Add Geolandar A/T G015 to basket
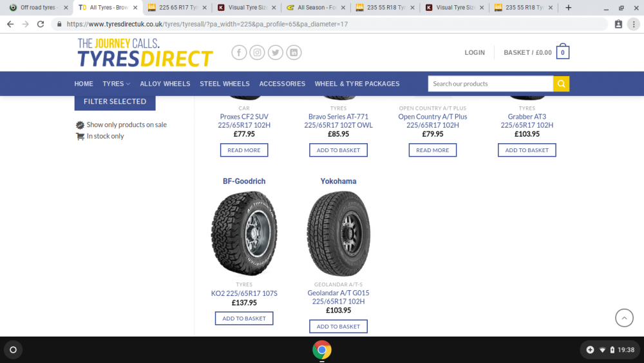 (x=339, y=326)
